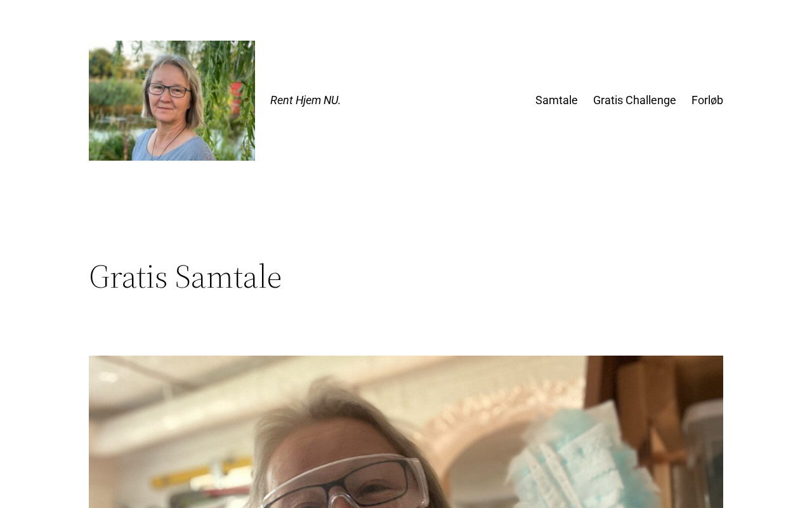Click the word Samtale in the page heading
This screenshot has height=508, width=812.
(x=228, y=276)
